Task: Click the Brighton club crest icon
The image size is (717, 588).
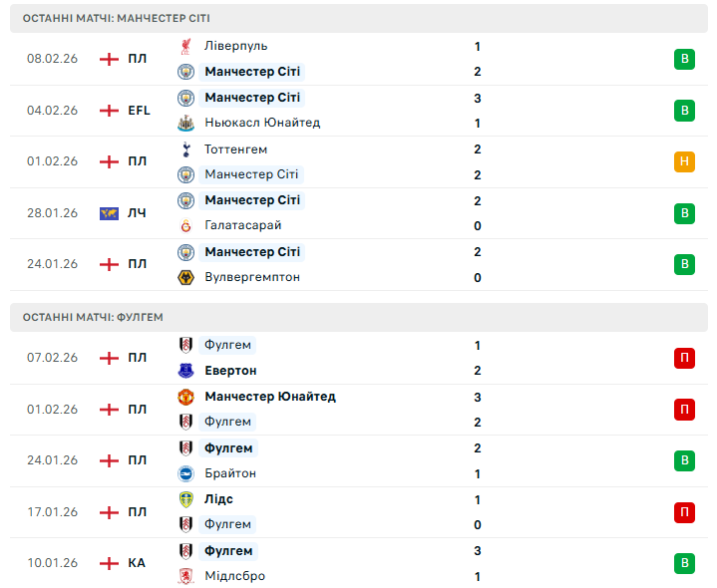Action: pos(185,473)
